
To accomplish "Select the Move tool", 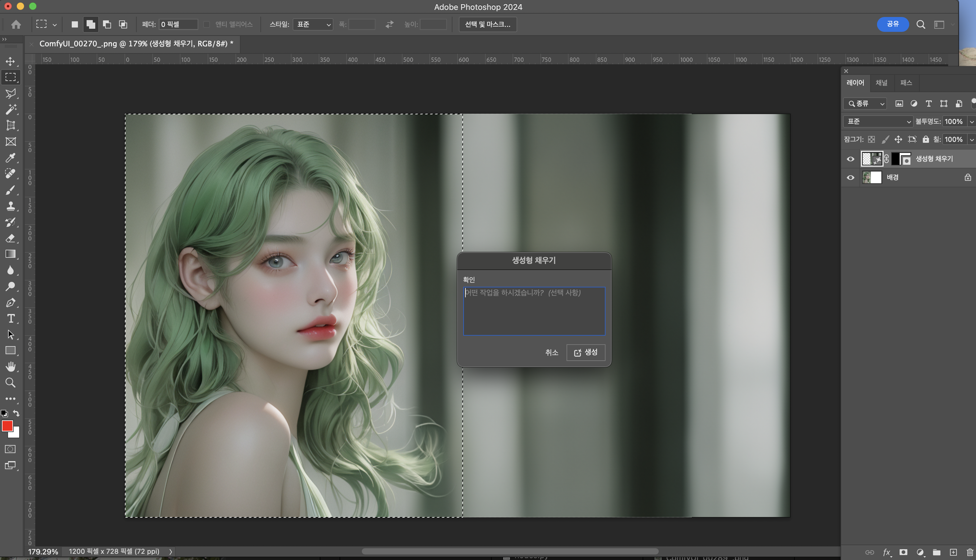I will click(x=11, y=61).
